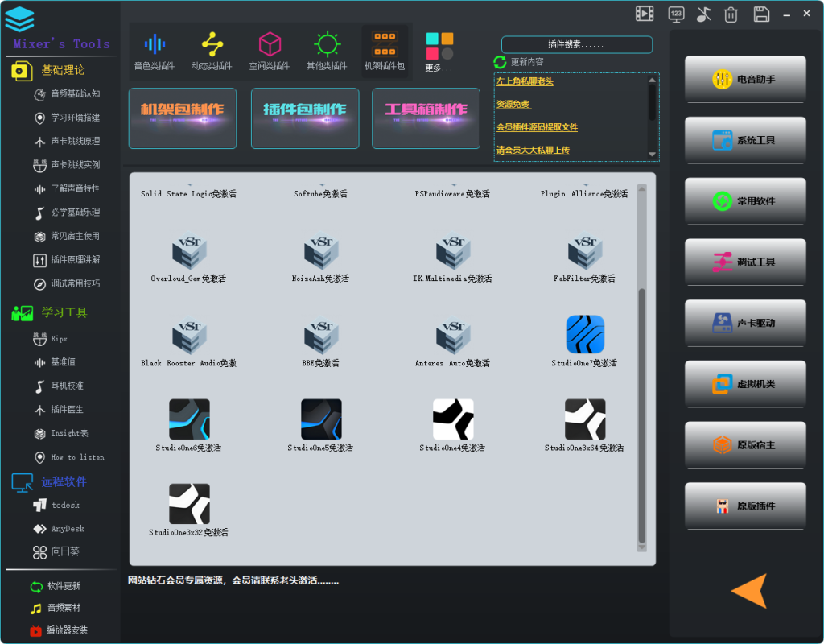Click the Plugin Alliance免激活 label

click(x=584, y=194)
